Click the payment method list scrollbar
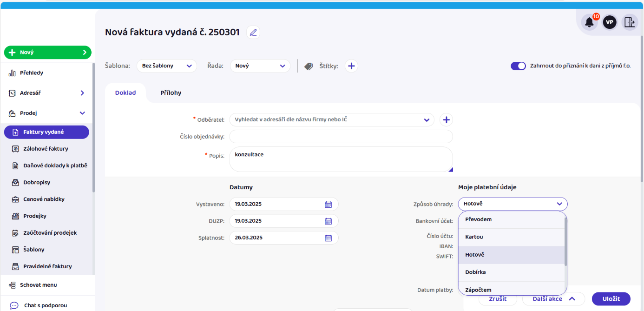The height and width of the screenshot is (311, 644). pyautogui.click(x=565, y=241)
